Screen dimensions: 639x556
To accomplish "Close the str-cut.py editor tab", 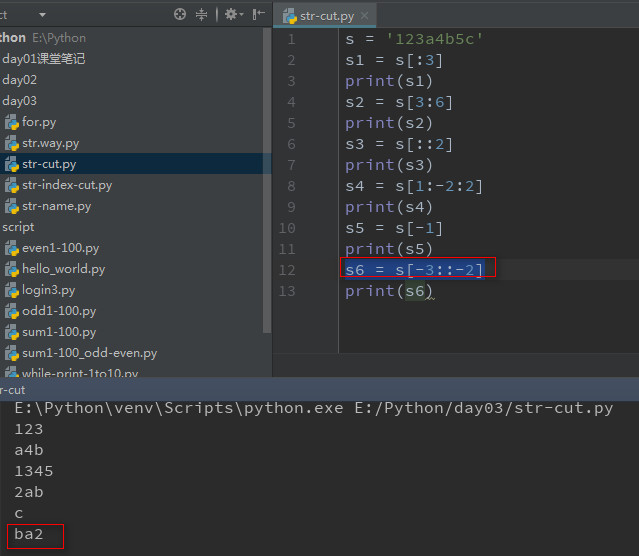I will pos(365,16).
